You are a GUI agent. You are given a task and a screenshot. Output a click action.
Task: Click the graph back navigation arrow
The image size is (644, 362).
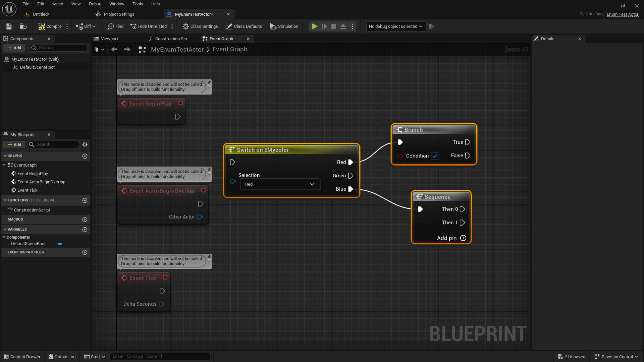[114, 50]
